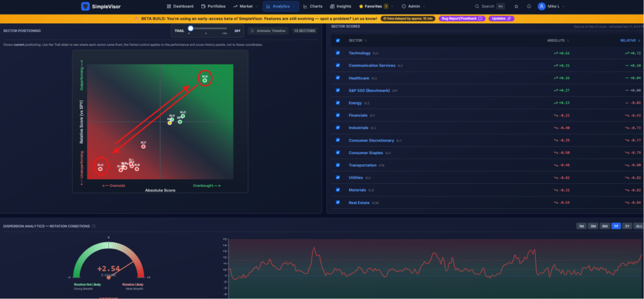
Task: Select the 3M period tab
Action: [x=592, y=226]
